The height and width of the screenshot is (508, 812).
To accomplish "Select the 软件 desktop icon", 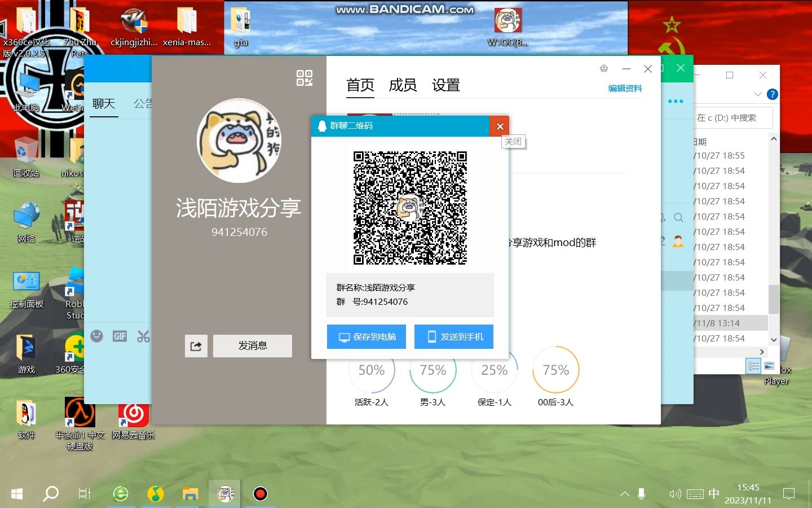I will (26, 419).
